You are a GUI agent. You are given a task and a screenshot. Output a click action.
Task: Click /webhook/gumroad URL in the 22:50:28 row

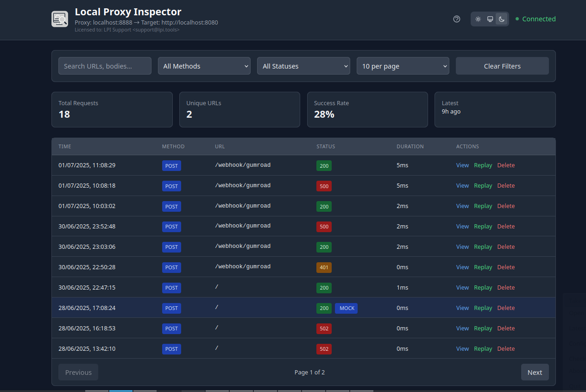tap(243, 266)
